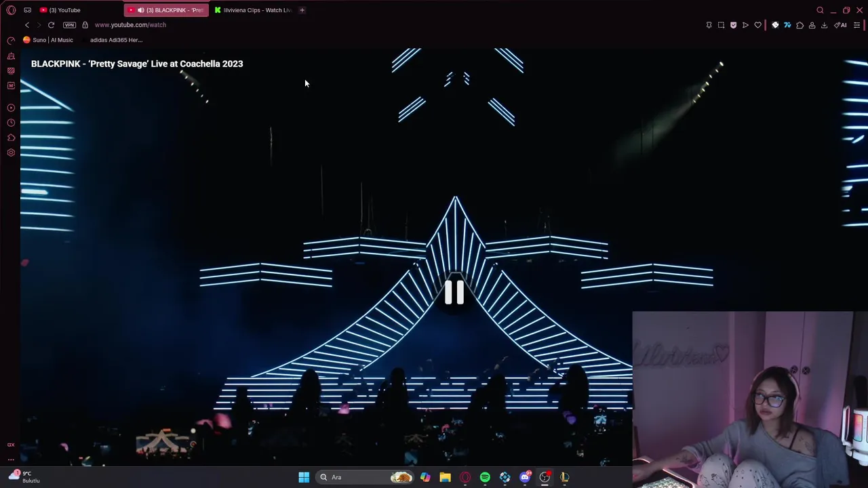Image resolution: width=868 pixels, height=488 pixels.
Task: Open League of Legends from the taskbar
Action: point(564,477)
